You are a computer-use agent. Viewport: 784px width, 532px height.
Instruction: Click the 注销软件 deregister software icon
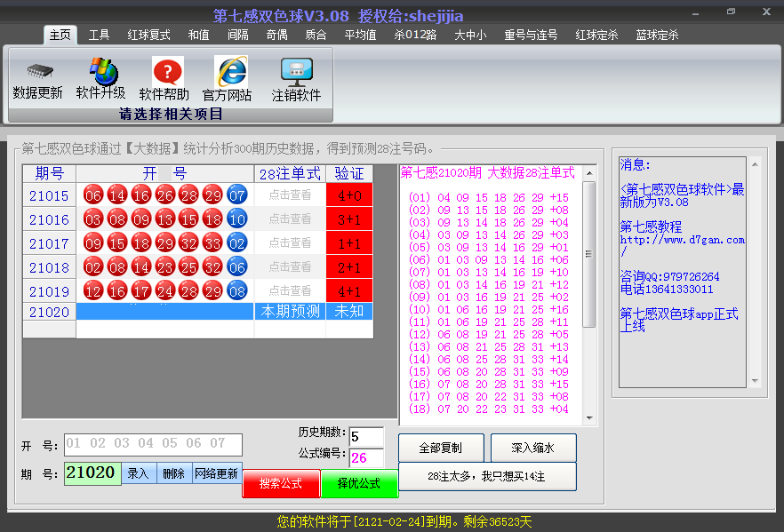pos(296,78)
